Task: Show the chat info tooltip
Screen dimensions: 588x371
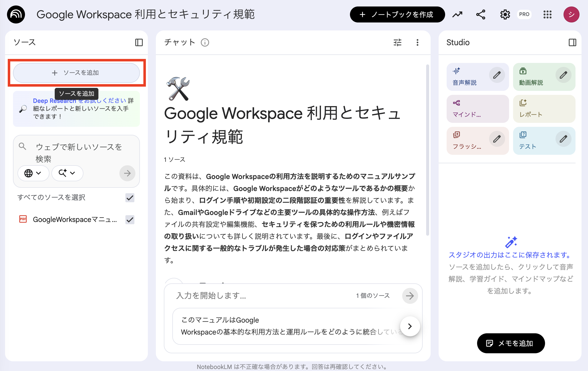Action: [205, 42]
